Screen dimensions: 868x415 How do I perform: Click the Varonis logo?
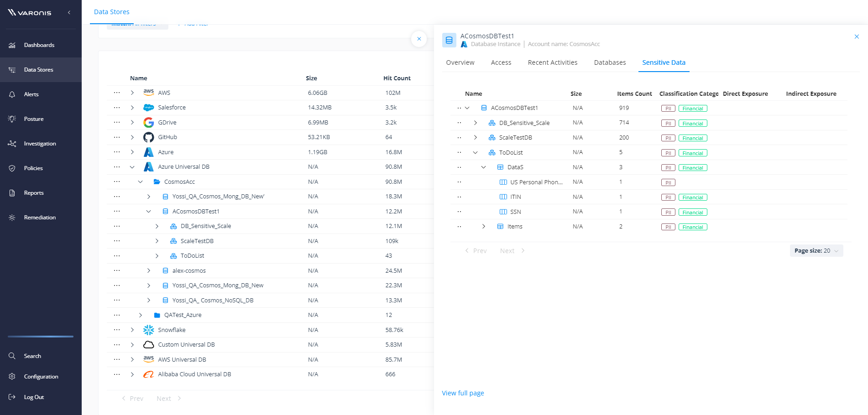[x=30, y=12]
